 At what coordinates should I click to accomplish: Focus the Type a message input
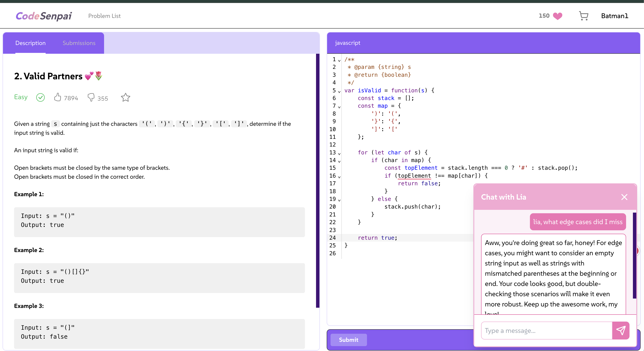(546, 330)
